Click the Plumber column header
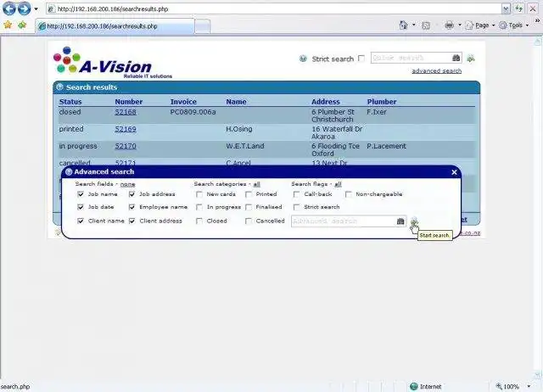Viewport: 543px width, 392px height. 382,102
